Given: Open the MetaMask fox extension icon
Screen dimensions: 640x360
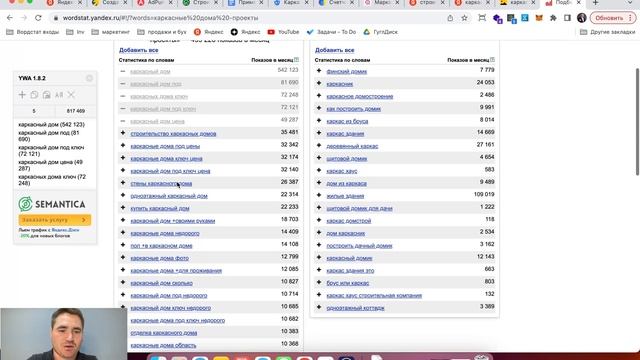Looking at the screenshot, I should tap(539, 18).
